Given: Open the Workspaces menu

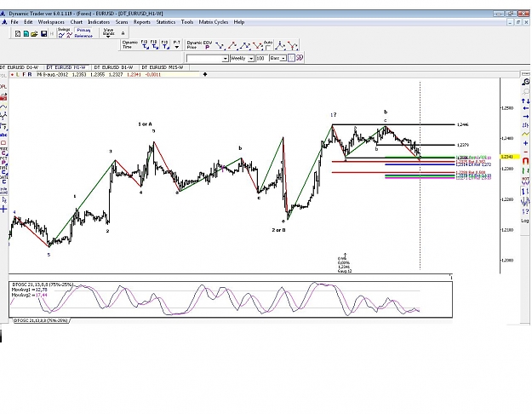Looking at the screenshot, I should pos(51,22).
